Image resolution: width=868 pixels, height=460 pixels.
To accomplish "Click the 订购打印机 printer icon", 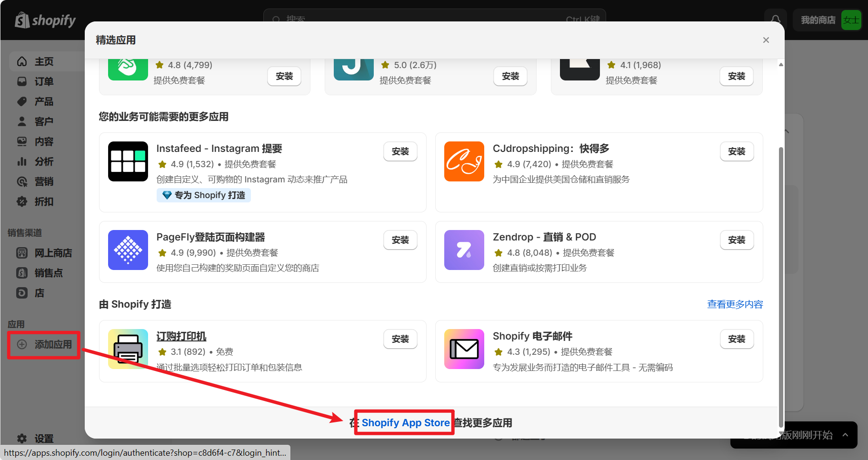I will 128,349.
